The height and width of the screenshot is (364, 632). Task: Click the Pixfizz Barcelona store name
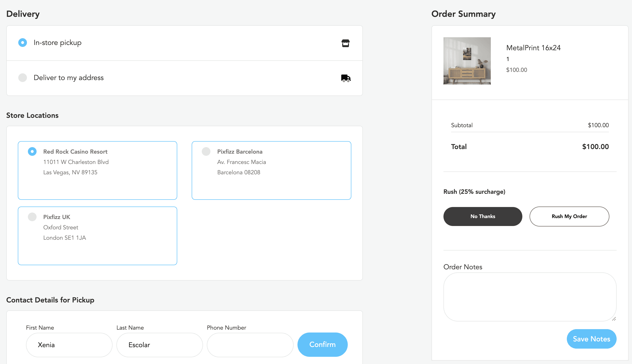pyautogui.click(x=240, y=151)
